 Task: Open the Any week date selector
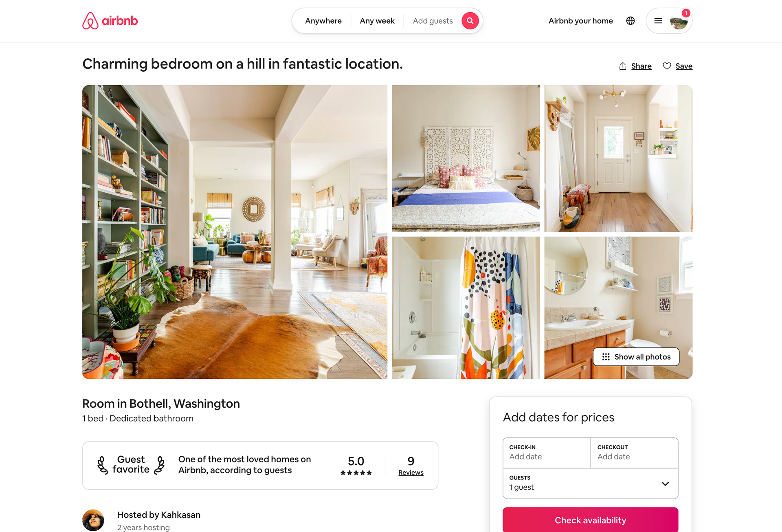tap(377, 21)
